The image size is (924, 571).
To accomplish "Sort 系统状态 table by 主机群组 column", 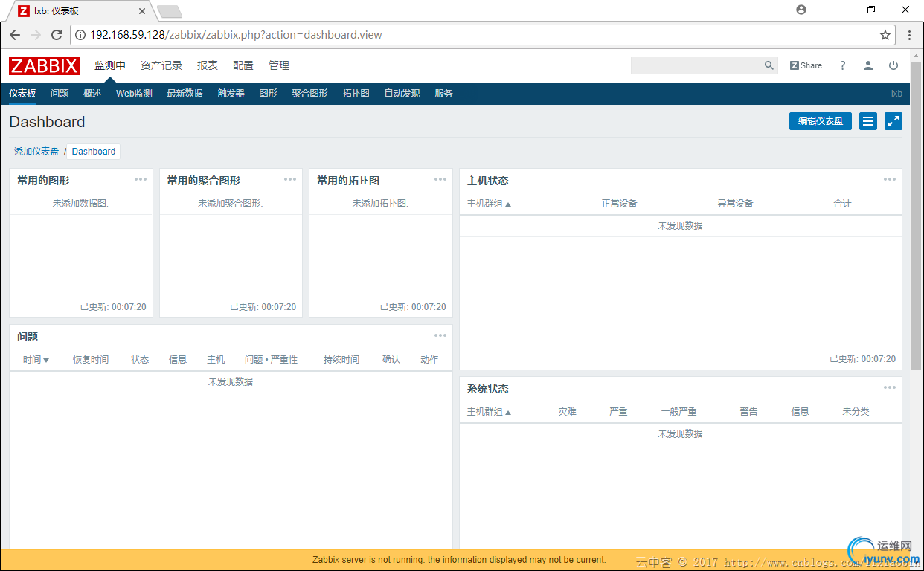I will [x=489, y=412].
